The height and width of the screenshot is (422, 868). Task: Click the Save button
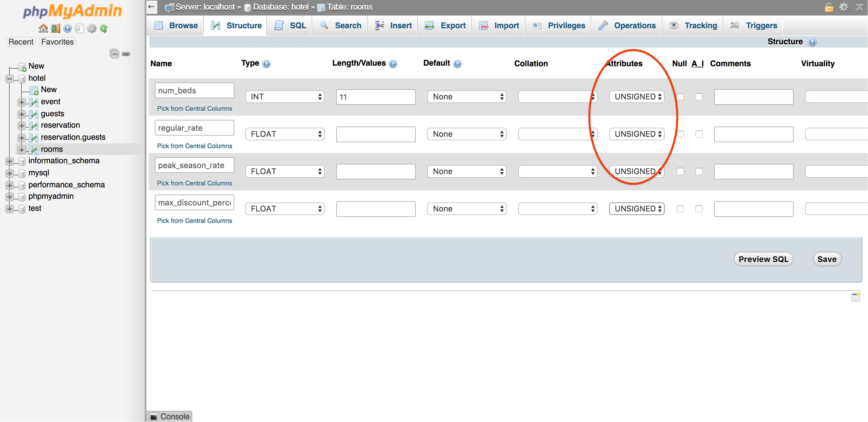(827, 259)
